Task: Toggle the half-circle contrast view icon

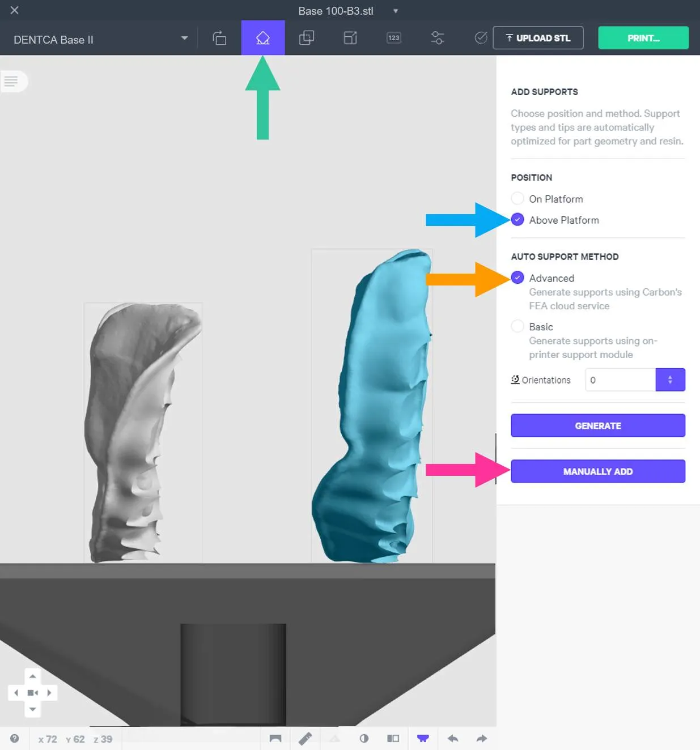Action: pos(364,739)
